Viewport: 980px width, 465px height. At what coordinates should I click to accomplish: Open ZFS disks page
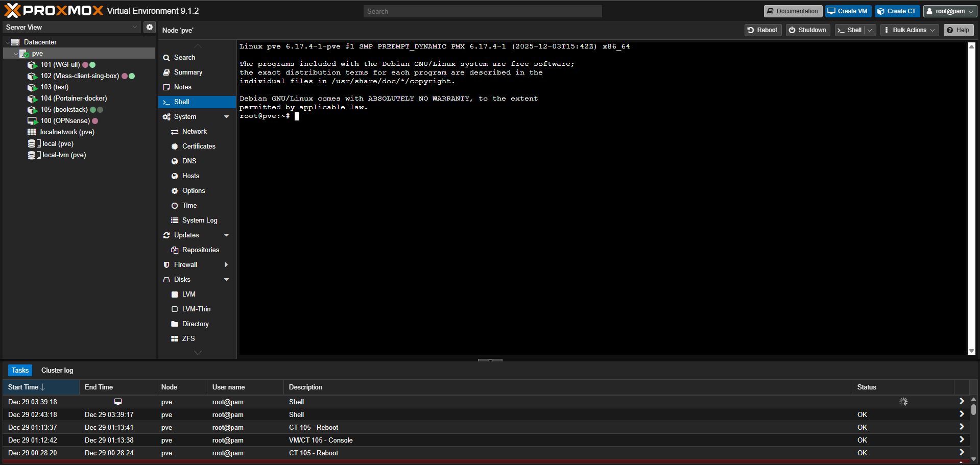(197, 338)
